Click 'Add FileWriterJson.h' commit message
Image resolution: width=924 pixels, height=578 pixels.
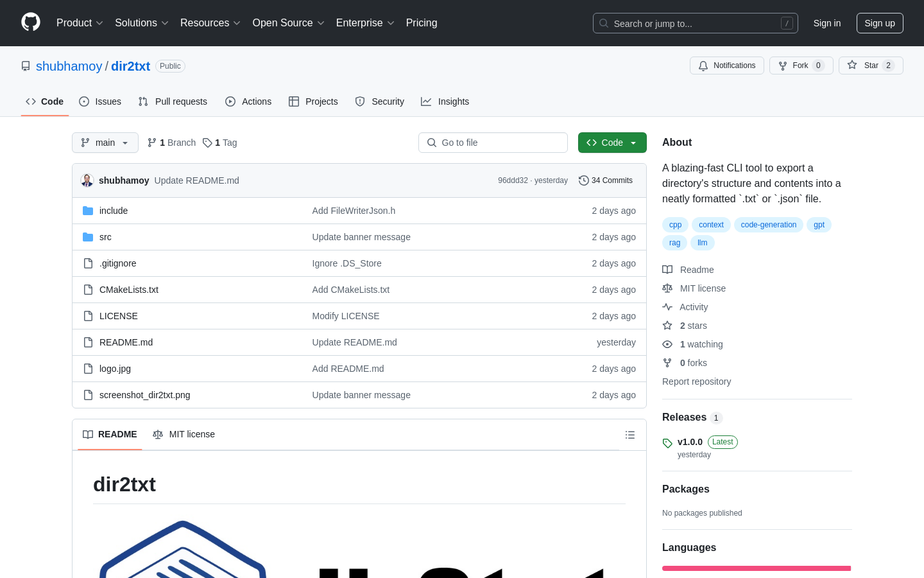coord(354,211)
